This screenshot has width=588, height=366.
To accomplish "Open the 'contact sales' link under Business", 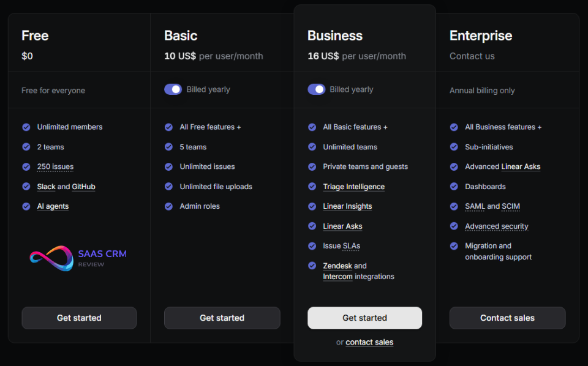I will [369, 342].
